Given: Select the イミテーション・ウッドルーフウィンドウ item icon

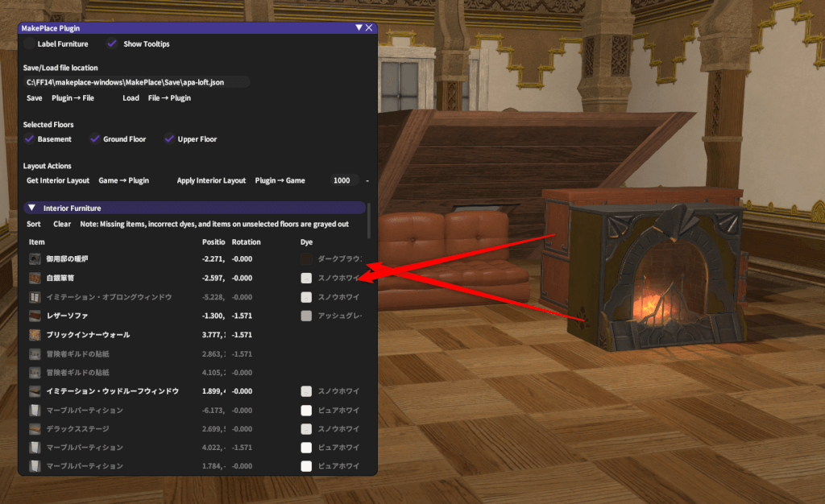Looking at the screenshot, I should 35,391.
